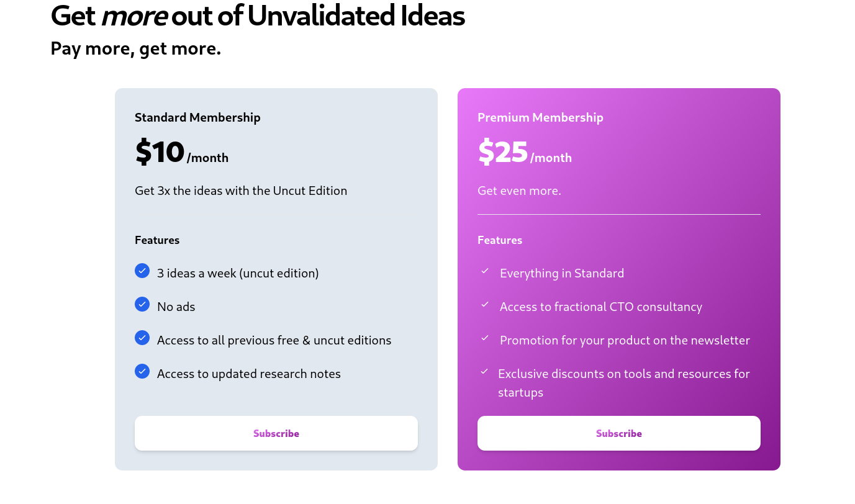The image size is (855, 504).
Task: Click the blue checkmark beside "3 ideas a week"
Action: point(142,271)
